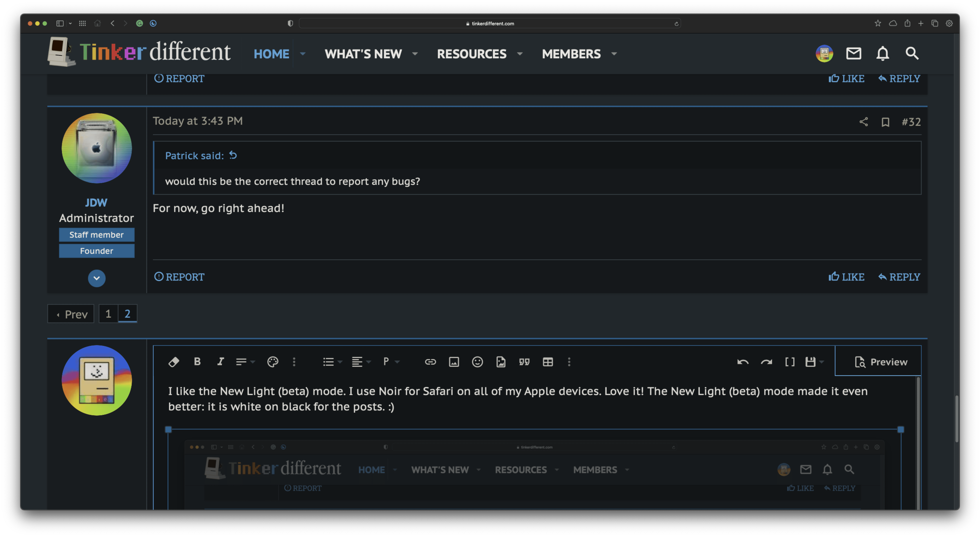The image size is (980, 537).
Task: Bookmark post #32
Action: pos(885,122)
